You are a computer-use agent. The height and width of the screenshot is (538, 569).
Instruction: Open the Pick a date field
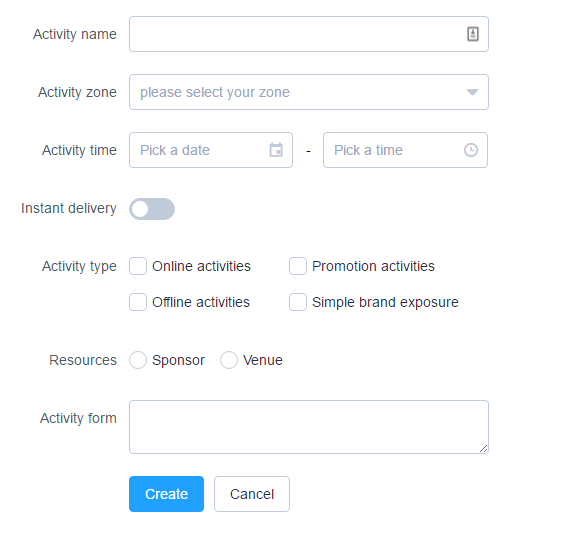click(211, 150)
